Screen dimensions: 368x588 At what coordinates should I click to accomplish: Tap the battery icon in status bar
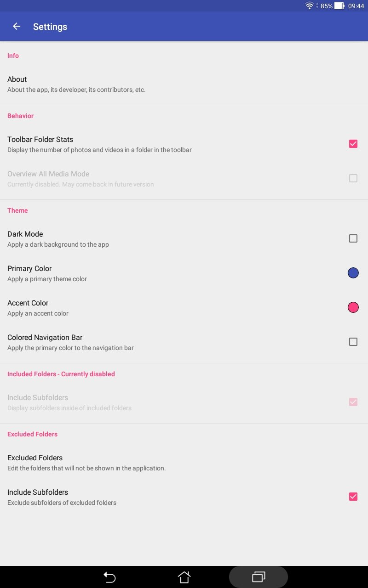point(339,6)
